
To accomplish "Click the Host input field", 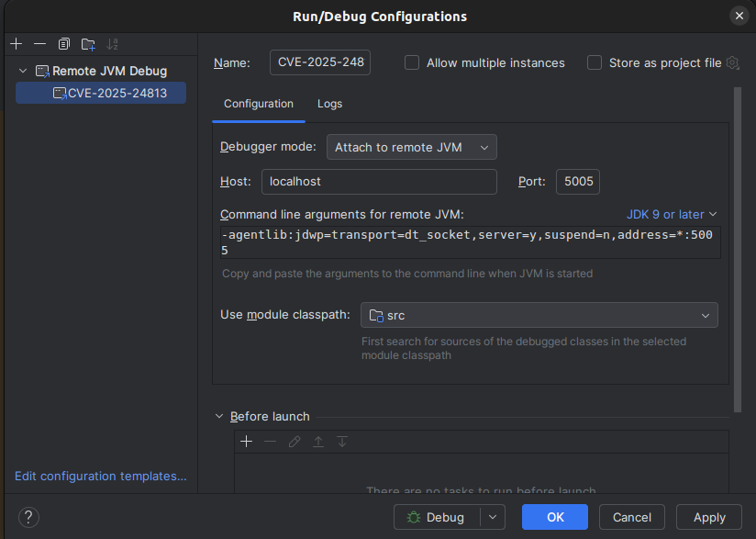I will coord(379,182).
